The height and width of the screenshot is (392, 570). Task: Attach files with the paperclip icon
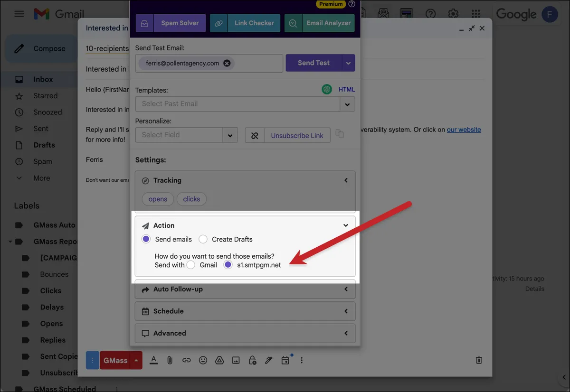pyautogui.click(x=170, y=360)
